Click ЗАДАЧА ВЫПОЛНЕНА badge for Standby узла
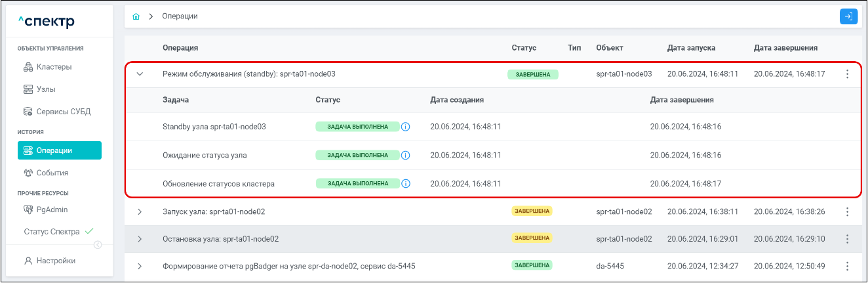This screenshot has width=868, height=283. point(357,126)
